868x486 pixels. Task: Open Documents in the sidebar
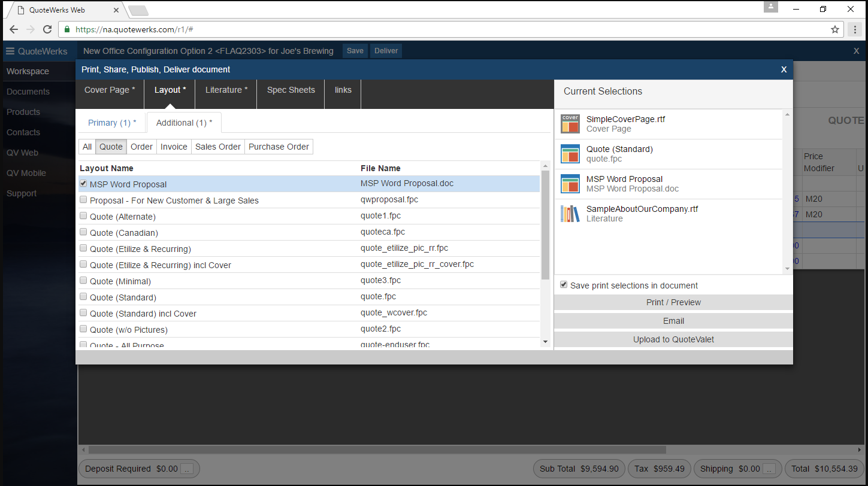click(28, 92)
